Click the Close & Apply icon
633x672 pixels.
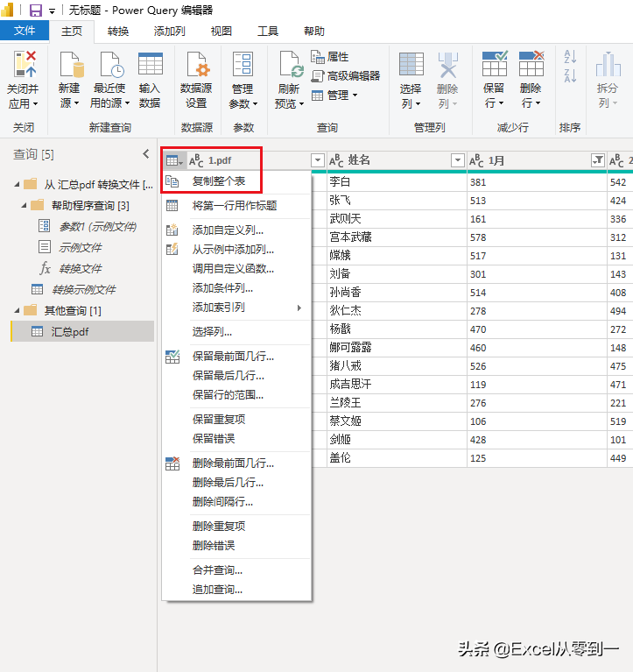click(25, 64)
